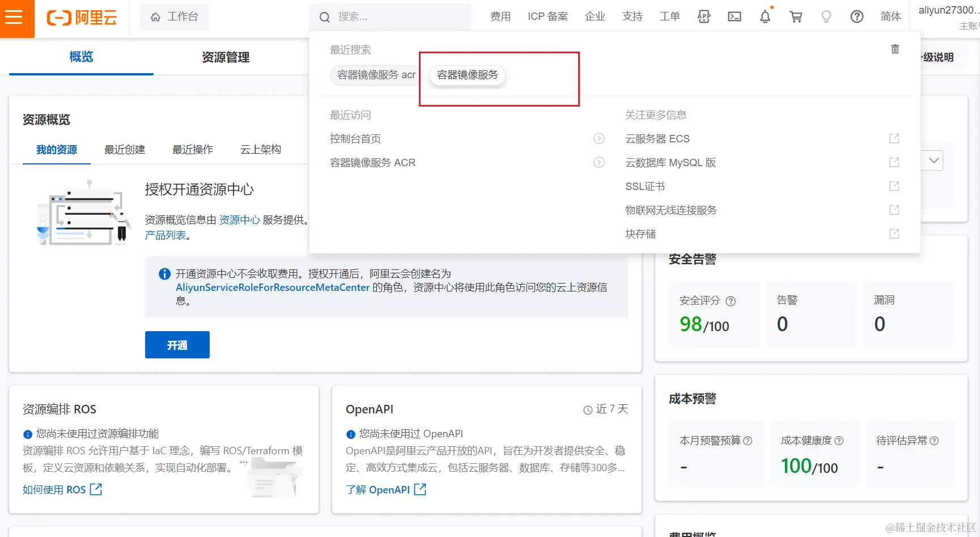This screenshot has width=980, height=537.
Task: Click the lightbulb tips icon
Action: 826,17
